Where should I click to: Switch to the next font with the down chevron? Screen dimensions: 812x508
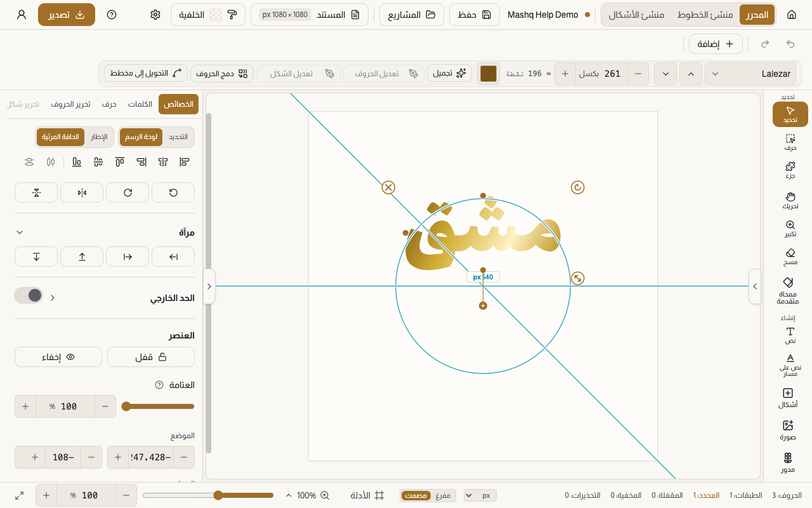(665, 74)
